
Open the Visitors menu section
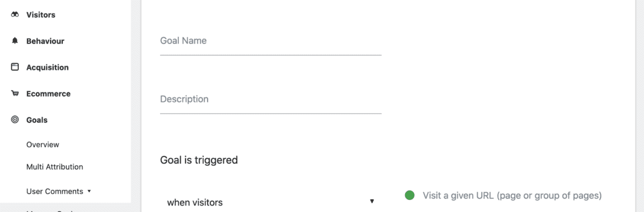[x=41, y=15]
